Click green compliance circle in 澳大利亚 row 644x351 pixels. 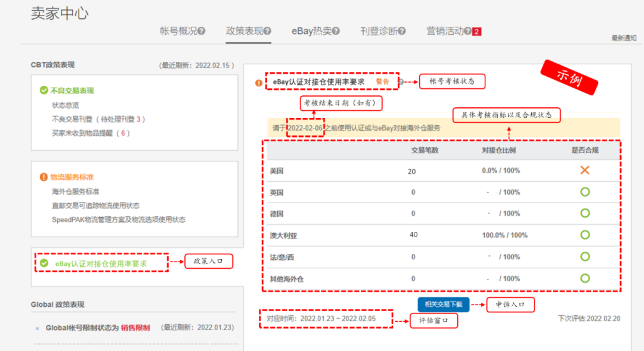point(584,235)
